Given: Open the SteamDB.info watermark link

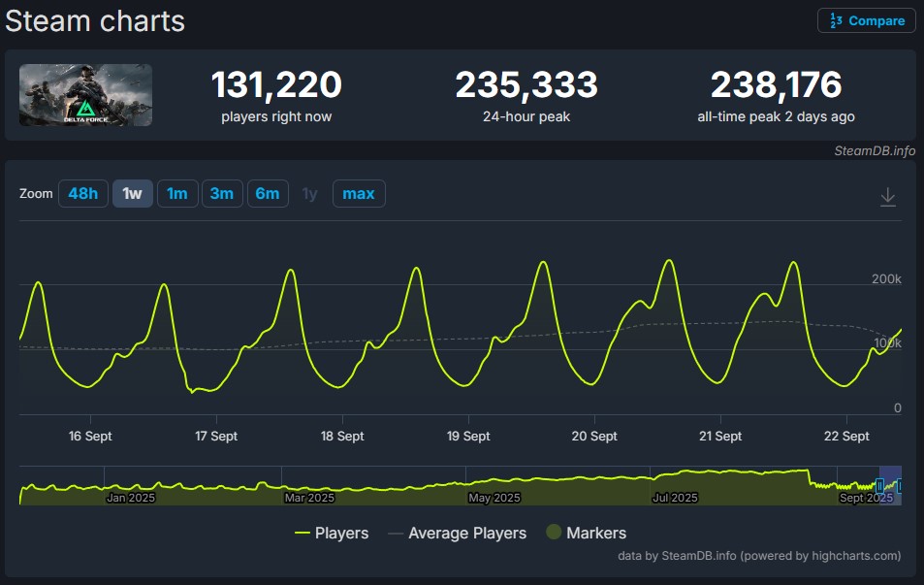Looking at the screenshot, I should pos(874,150).
